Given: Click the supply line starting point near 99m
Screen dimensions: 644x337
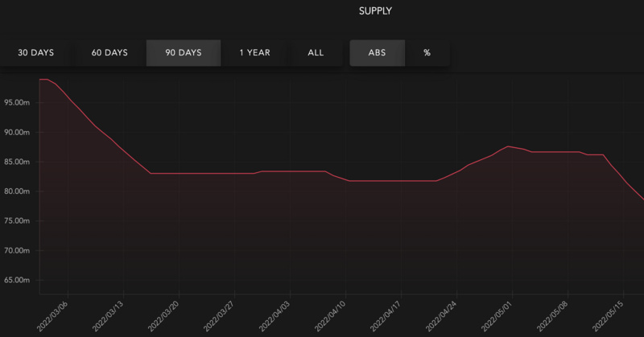Looking at the screenshot, I should (40, 79).
